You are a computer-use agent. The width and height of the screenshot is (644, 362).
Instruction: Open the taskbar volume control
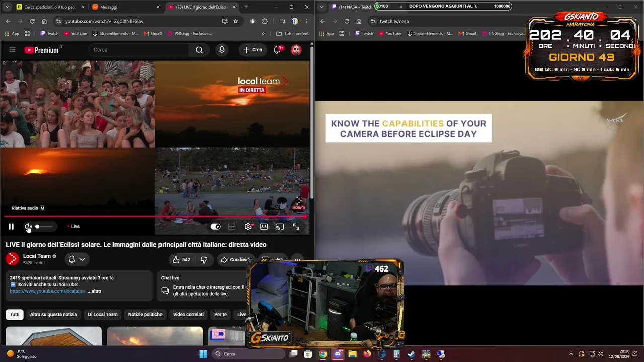tap(600, 354)
